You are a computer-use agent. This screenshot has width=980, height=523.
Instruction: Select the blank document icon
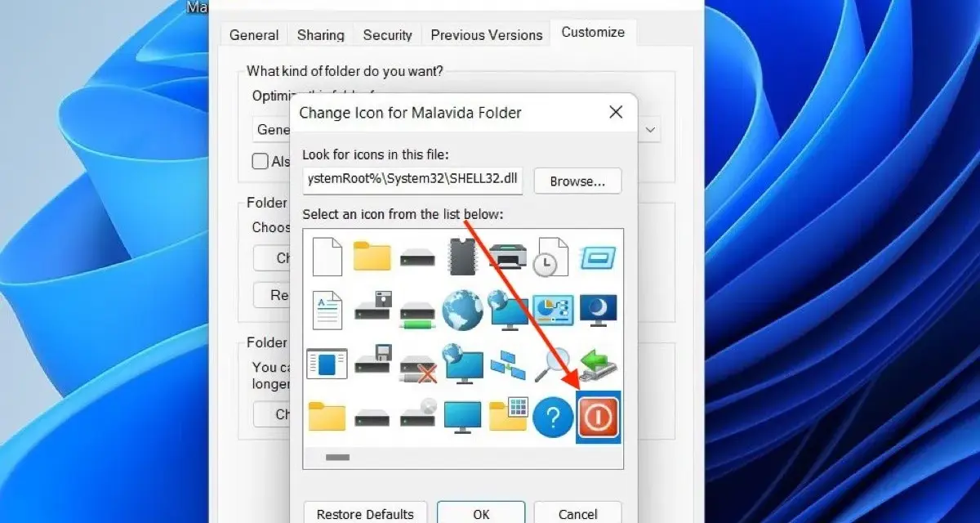pyautogui.click(x=327, y=257)
